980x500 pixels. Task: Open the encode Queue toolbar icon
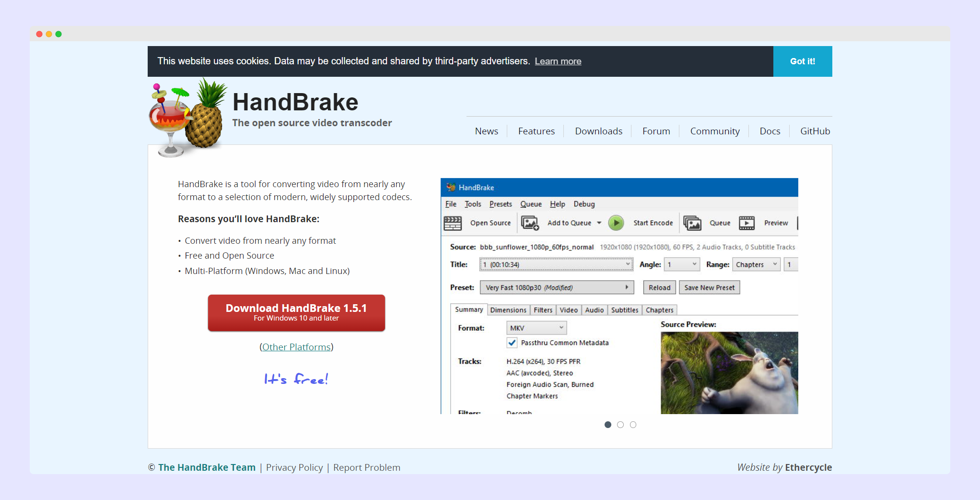pos(692,223)
